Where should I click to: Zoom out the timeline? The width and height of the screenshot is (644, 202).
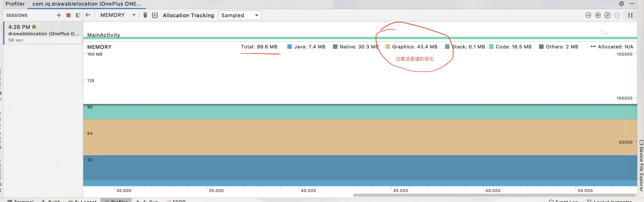(588, 15)
